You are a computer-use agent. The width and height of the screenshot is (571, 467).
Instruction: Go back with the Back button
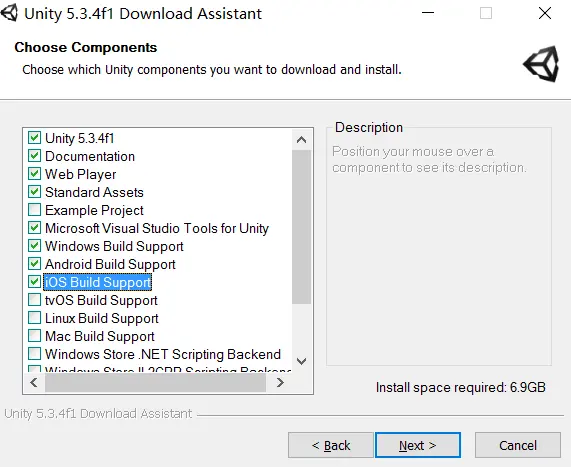coord(331,445)
